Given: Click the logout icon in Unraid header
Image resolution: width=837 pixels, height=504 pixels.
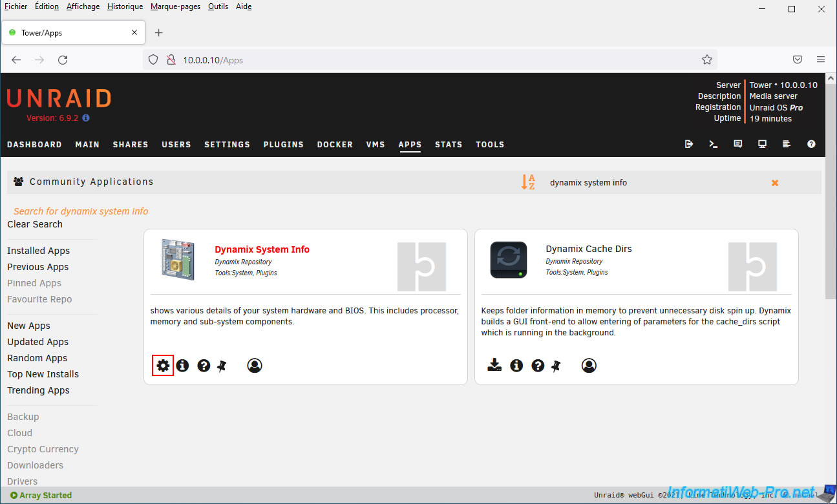Looking at the screenshot, I should point(689,144).
